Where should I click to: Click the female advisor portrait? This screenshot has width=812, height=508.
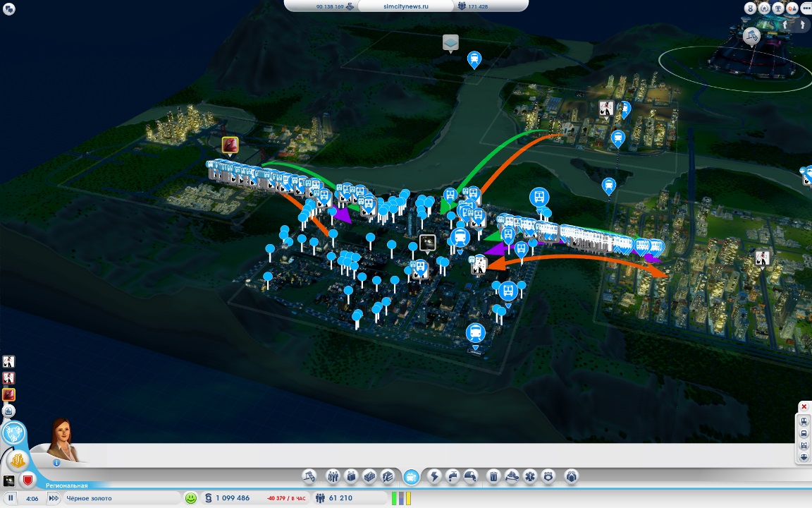click(x=63, y=440)
